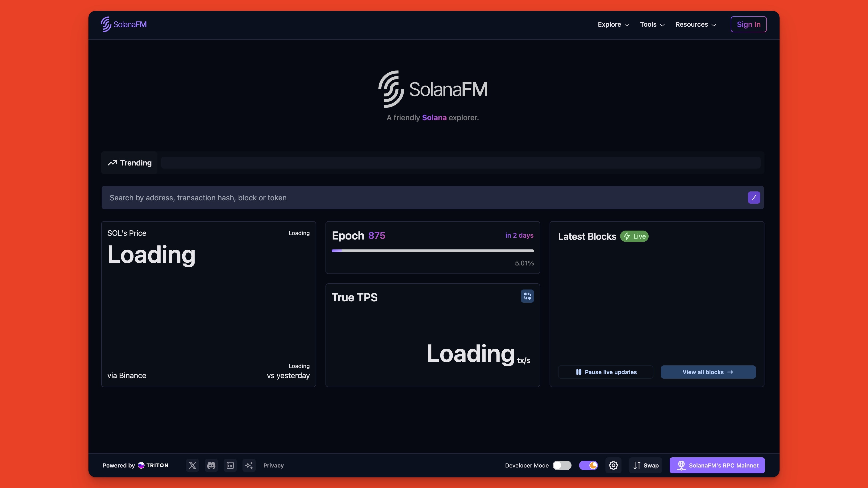Viewport: 868px width, 488px height.
Task: Open settings via the gear icon
Action: pos(613,465)
